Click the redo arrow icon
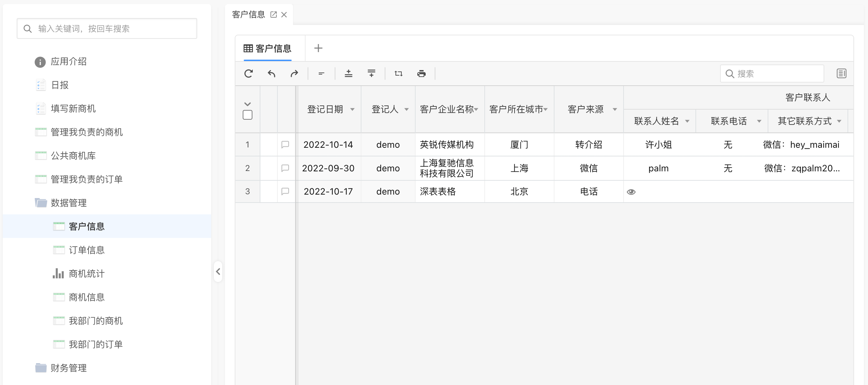 (294, 74)
